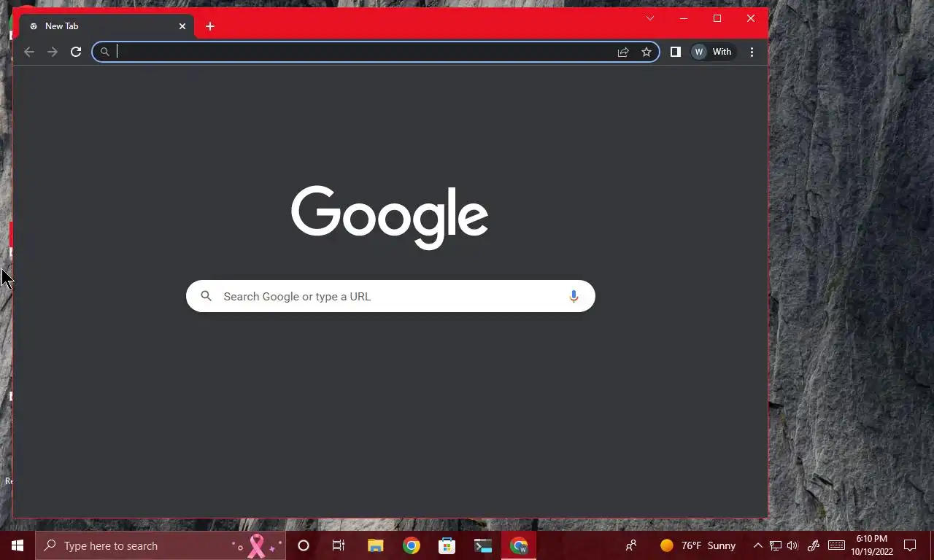Open the side panel icon
Viewport: 934px width, 560px height.
[x=676, y=52]
